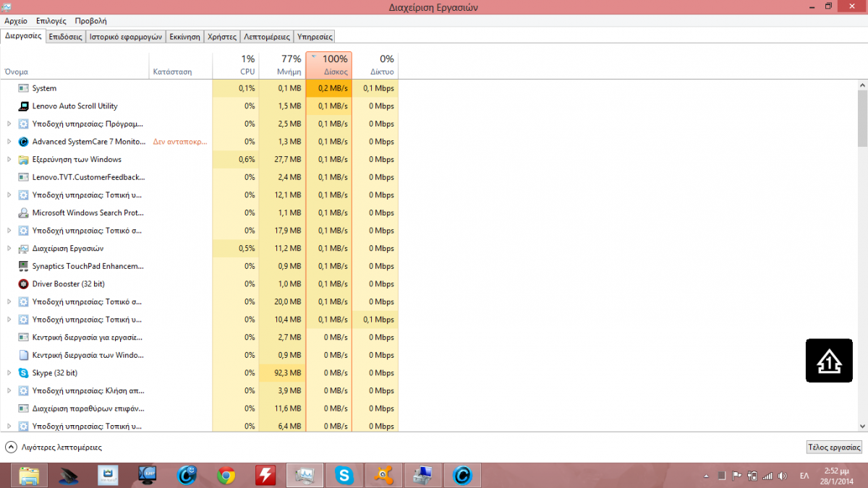Click the wireless signal tray icon
868x488 pixels.
(x=767, y=476)
